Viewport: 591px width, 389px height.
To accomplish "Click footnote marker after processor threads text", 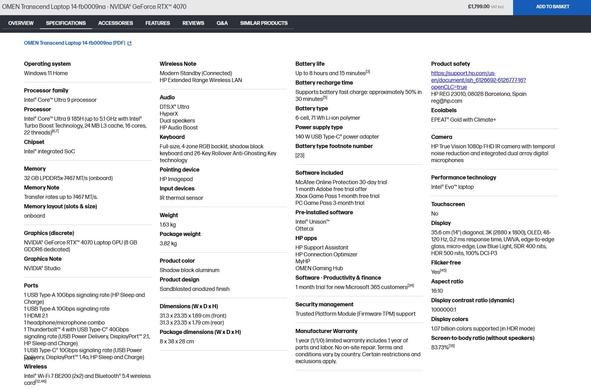I will point(55,131).
